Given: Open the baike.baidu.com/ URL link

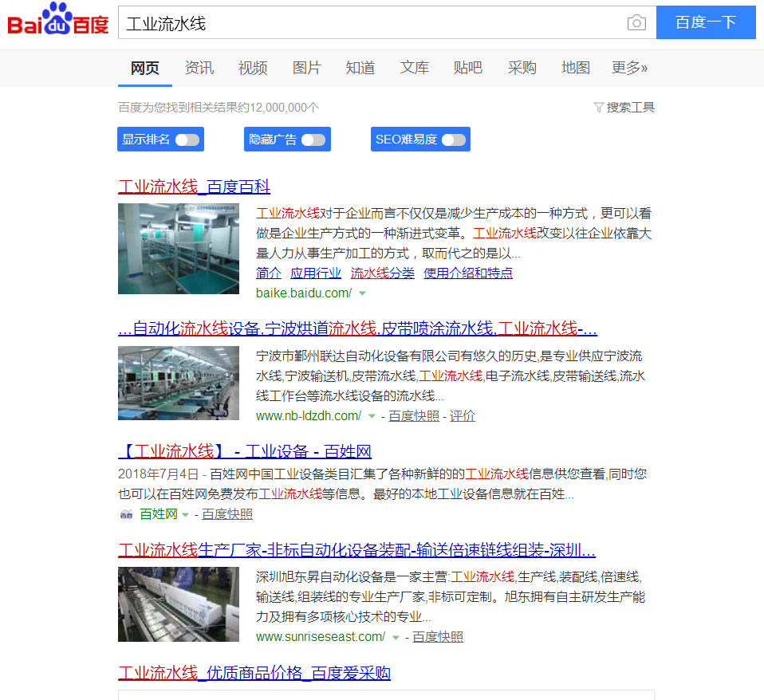Looking at the screenshot, I should (304, 293).
